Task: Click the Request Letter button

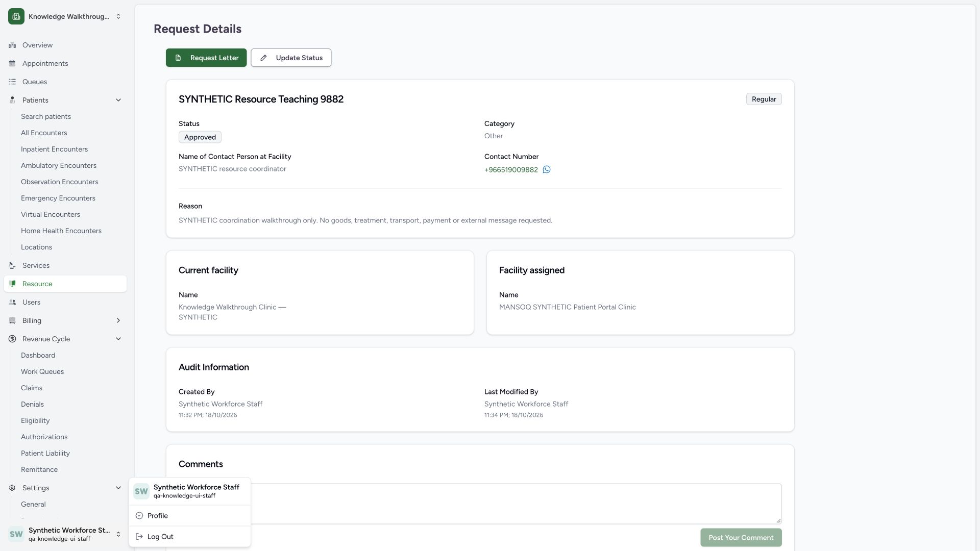Action: pyautogui.click(x=206, y=58)
